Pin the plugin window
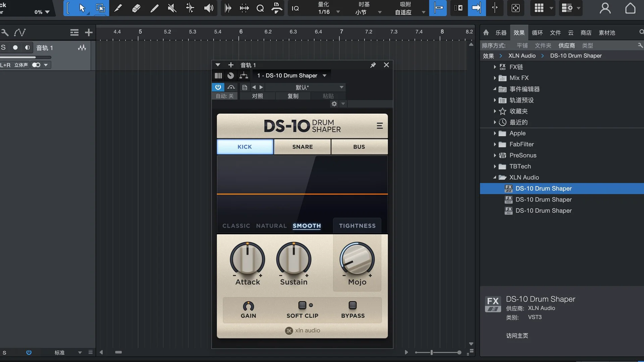Screen dimensions: 644x362 pos(373,65)
